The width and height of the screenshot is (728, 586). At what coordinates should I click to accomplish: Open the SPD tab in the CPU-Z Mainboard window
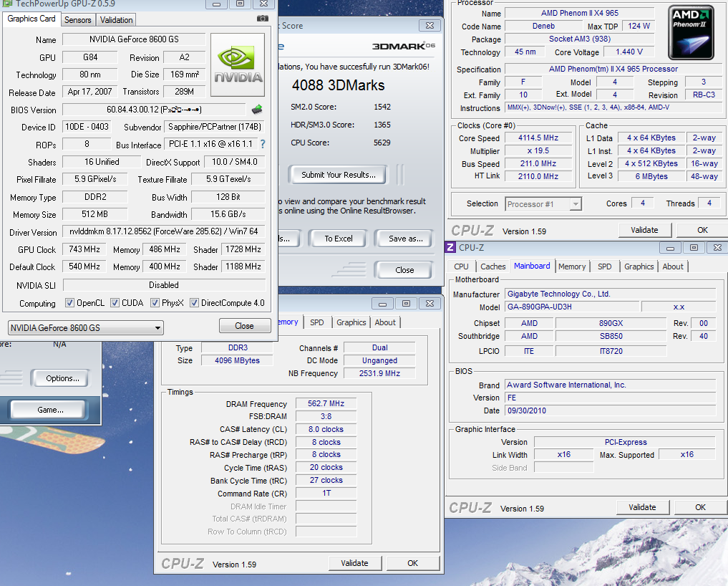coord(604,266)
